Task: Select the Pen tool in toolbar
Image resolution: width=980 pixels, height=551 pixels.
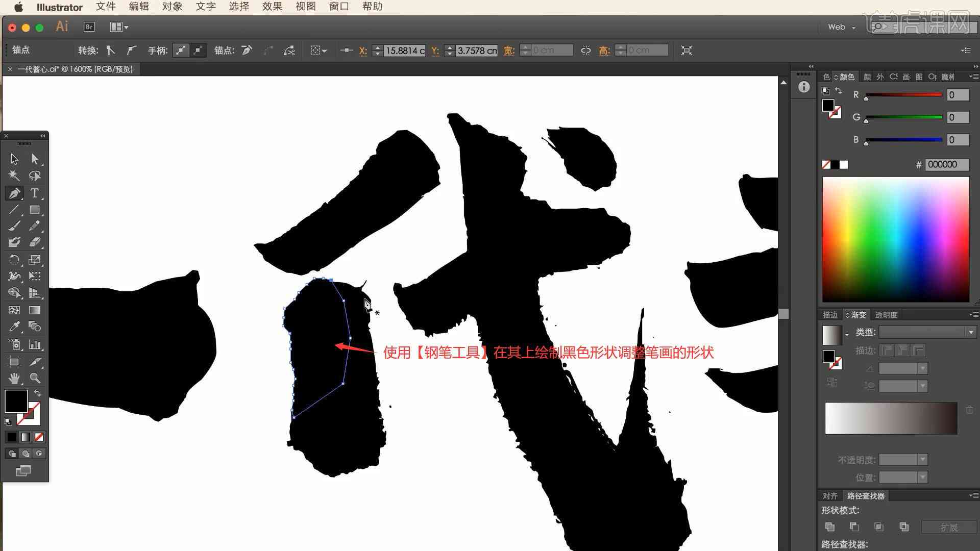Action: tap(13, 193)
